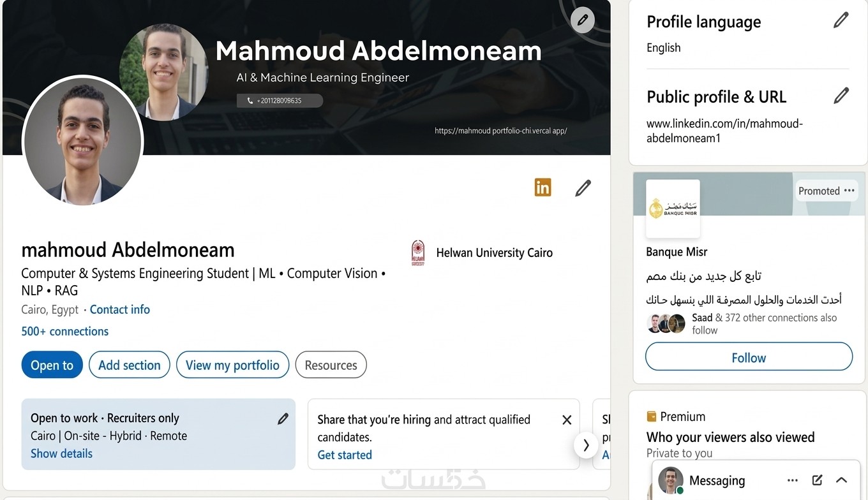Edit Open to work preferences
This screenshot has width=868, height=500.
(283, 419)
